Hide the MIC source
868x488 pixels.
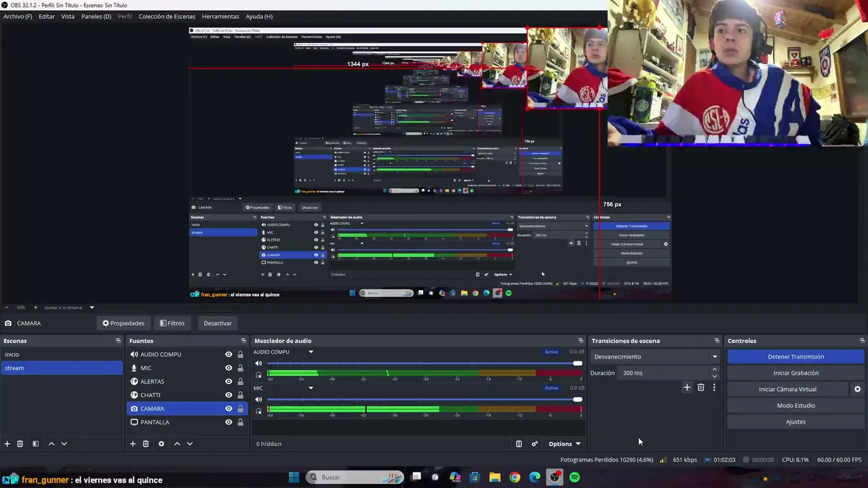[x=229, y=368]
